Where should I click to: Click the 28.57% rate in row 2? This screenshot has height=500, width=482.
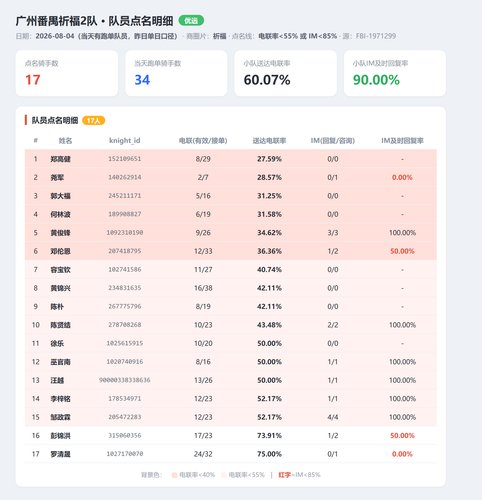point(269,177)
